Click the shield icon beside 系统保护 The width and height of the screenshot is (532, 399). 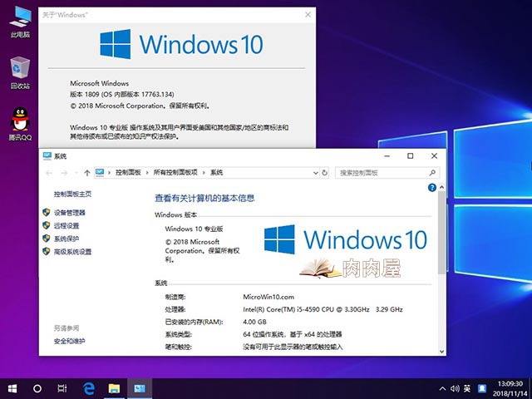tap(47, 239)
